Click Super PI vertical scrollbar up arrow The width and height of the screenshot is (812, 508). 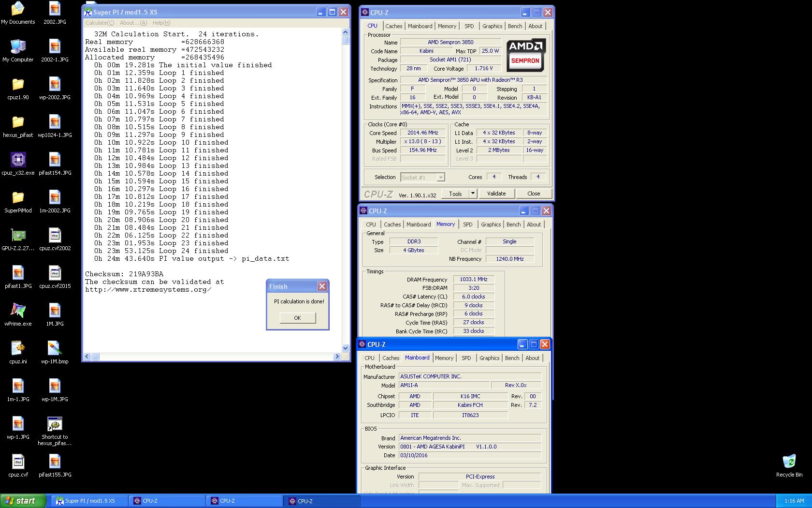(345, 32)
